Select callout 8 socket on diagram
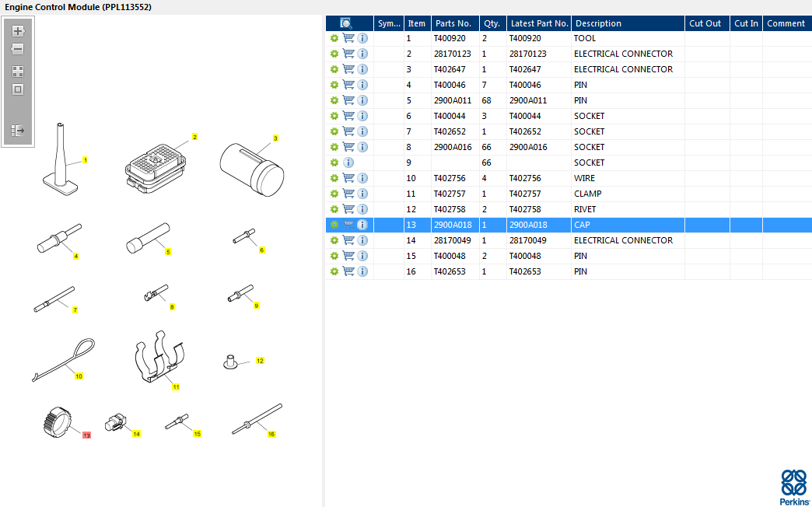 click(x=172, y=307)
